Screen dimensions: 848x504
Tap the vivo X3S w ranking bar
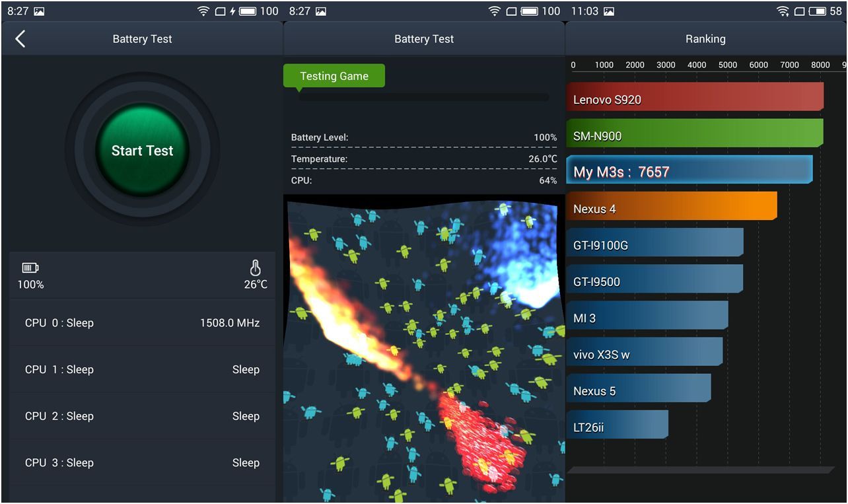coord(644,352)
